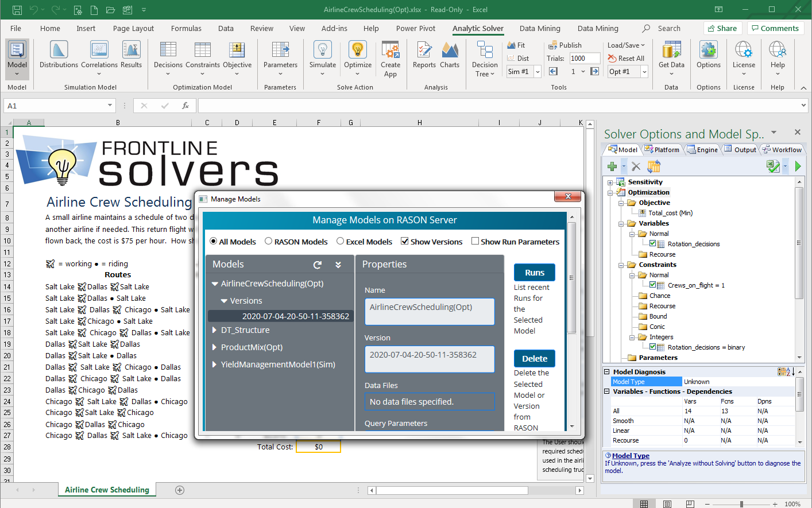Click the green solve arrow in Solver Options panel
Screen dimensions: 812x508
click(x=798, y=166)
